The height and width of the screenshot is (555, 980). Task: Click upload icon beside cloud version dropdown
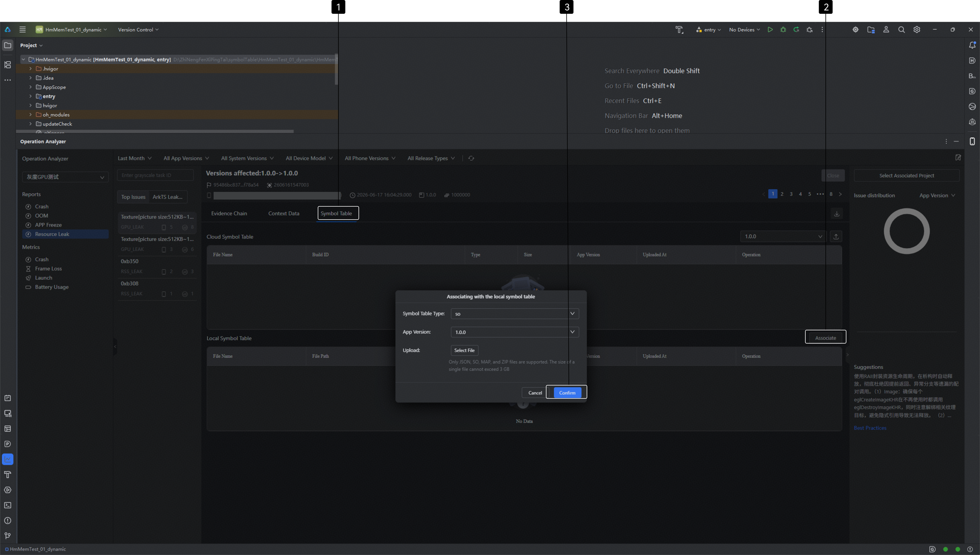click(836, 236)
